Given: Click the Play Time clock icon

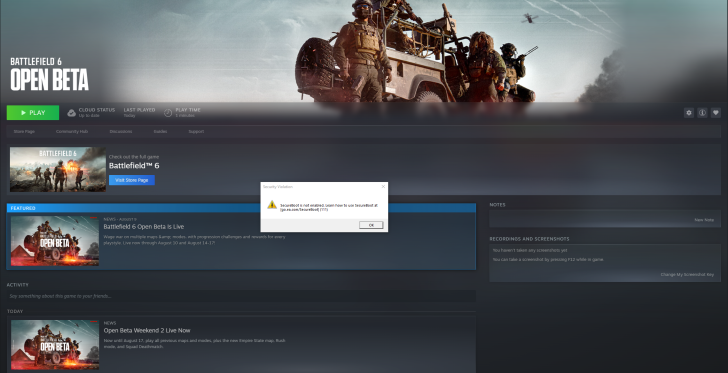Looking at the screenshot, I should click(168, 112).
